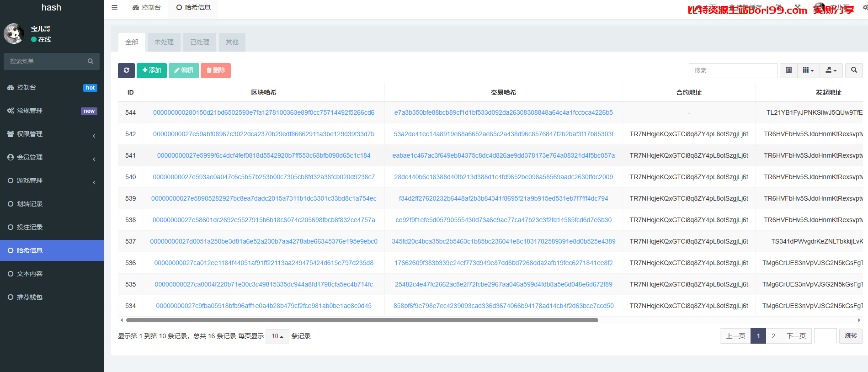Click the green 添加 button
Viewport: 868px width, 372px height.
click(152, 70)
